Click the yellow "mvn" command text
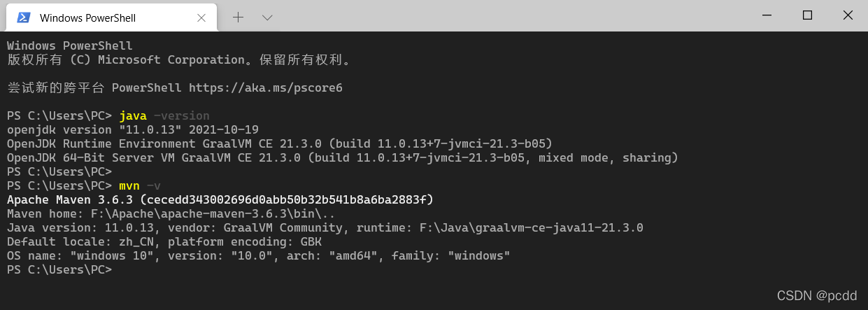The width and height of the screenshot is (868, 310). [x=129, y=185]
